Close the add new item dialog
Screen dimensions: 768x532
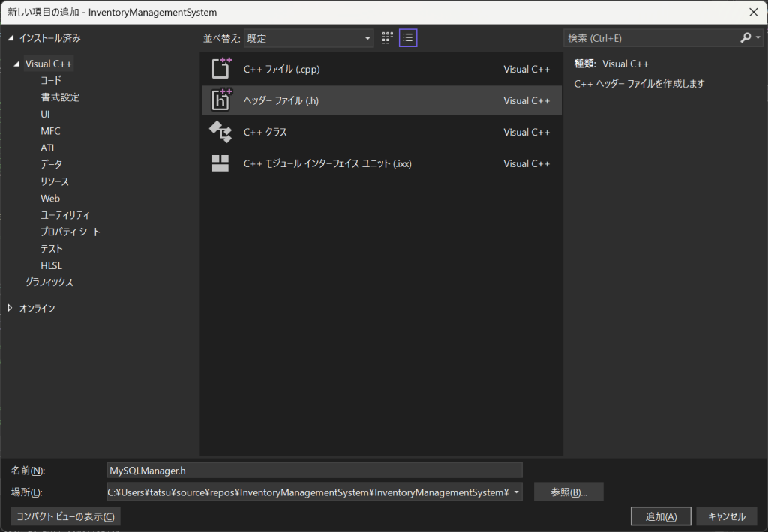click(x=753, y=12)
